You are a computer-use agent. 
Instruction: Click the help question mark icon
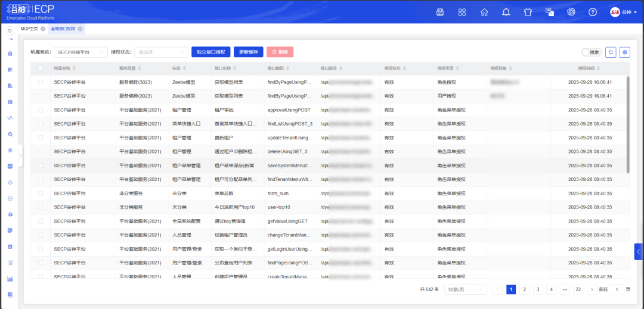[593, 12]
